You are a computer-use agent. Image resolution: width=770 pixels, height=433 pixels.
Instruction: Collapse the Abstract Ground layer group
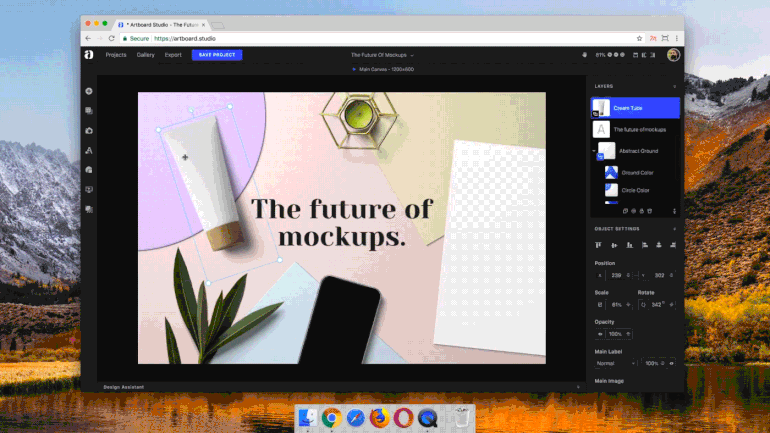point(594,151)
